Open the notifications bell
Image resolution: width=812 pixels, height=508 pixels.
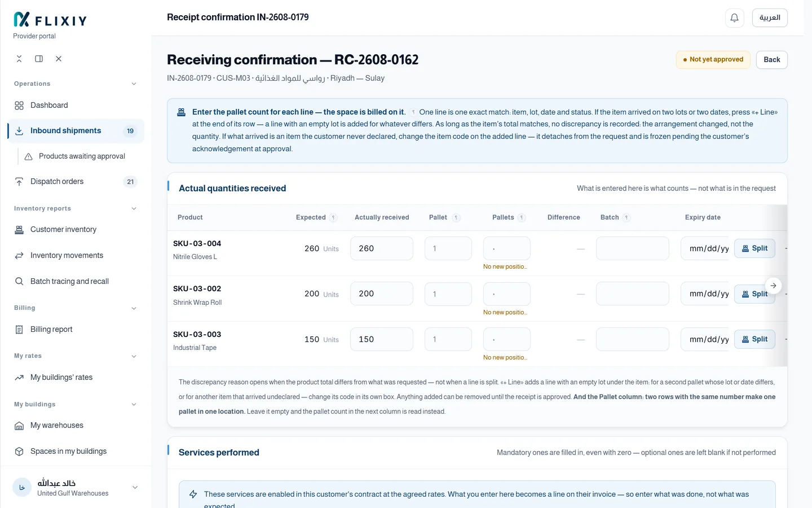pyautogui.click(x=734, y=17)
